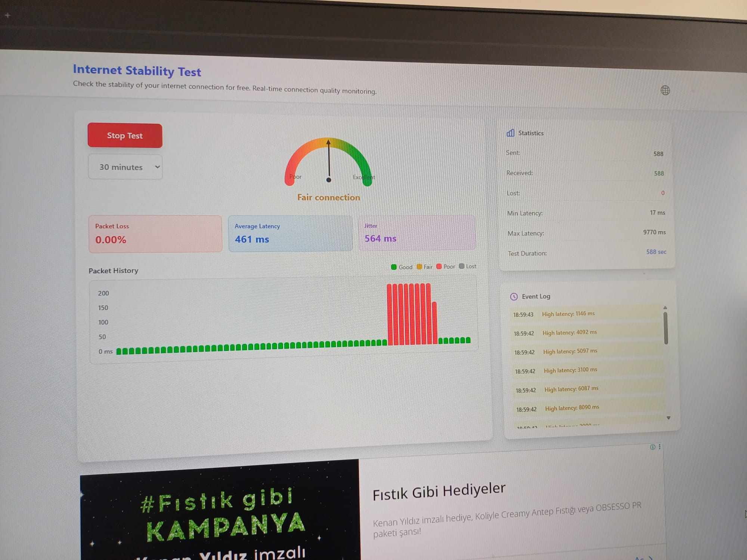Click the event High latency: 5097 ms

[570, 351]
